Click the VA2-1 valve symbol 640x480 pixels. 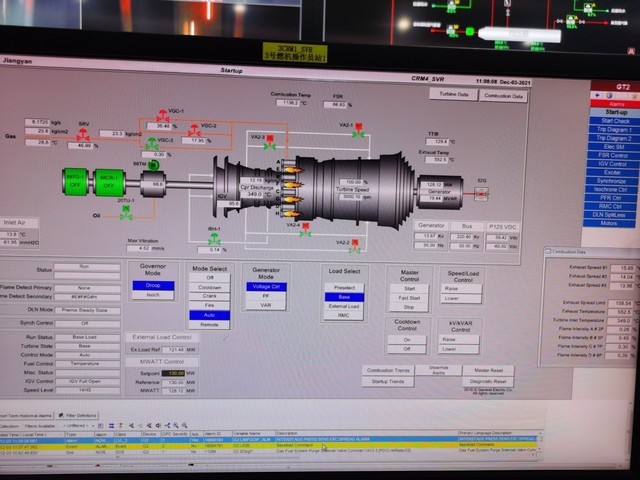point(358,129)
